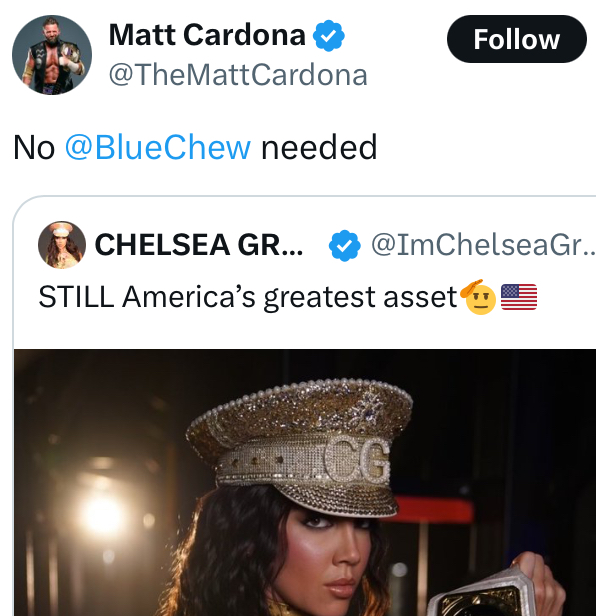Click the saluting face emoji
The height and width of the screenshot is (616, 596).
[x=479, y=297]
